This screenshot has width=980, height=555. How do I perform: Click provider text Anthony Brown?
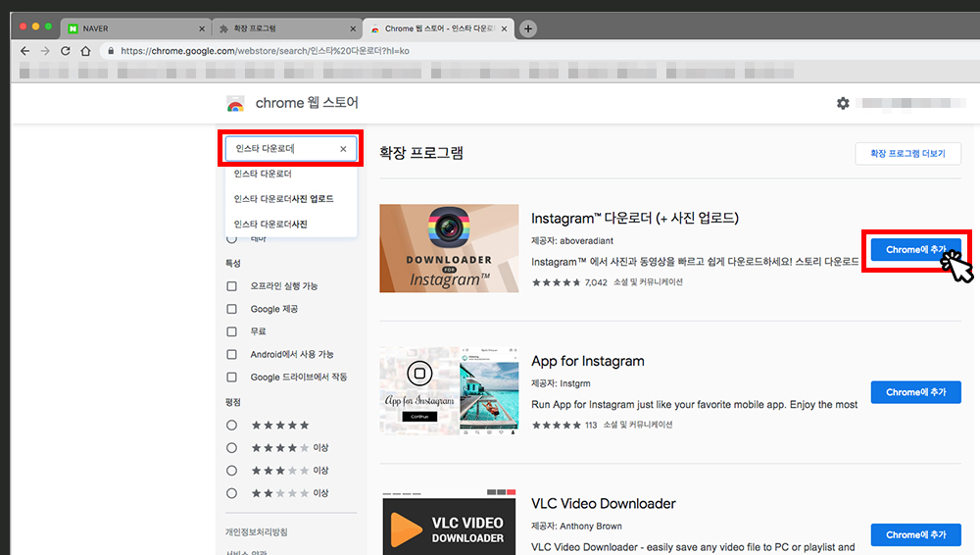click(x=591, y=527)
